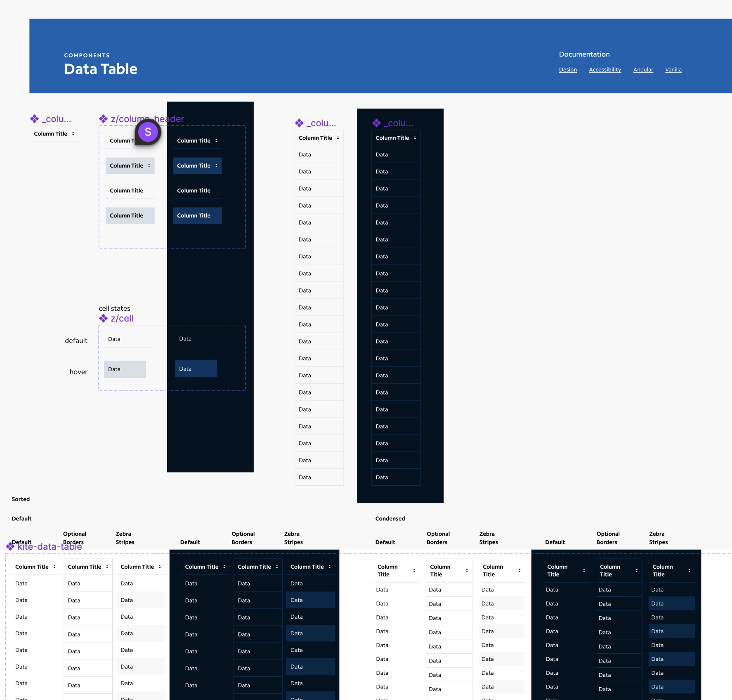Click the top-left standalone 'Column Title' text
Viewport: 732px width, 700px height.
click(x=50, y=134)
